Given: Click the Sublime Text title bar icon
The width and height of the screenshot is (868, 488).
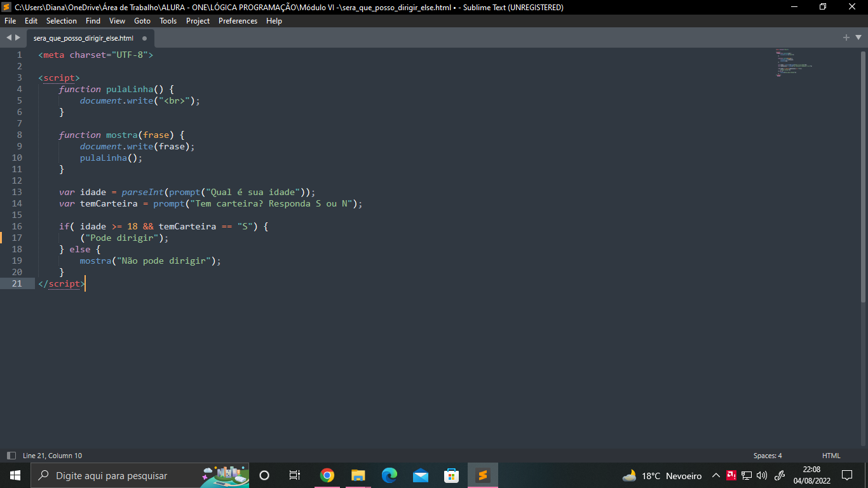Looking at the screenshot, I should tap(7, 7).
